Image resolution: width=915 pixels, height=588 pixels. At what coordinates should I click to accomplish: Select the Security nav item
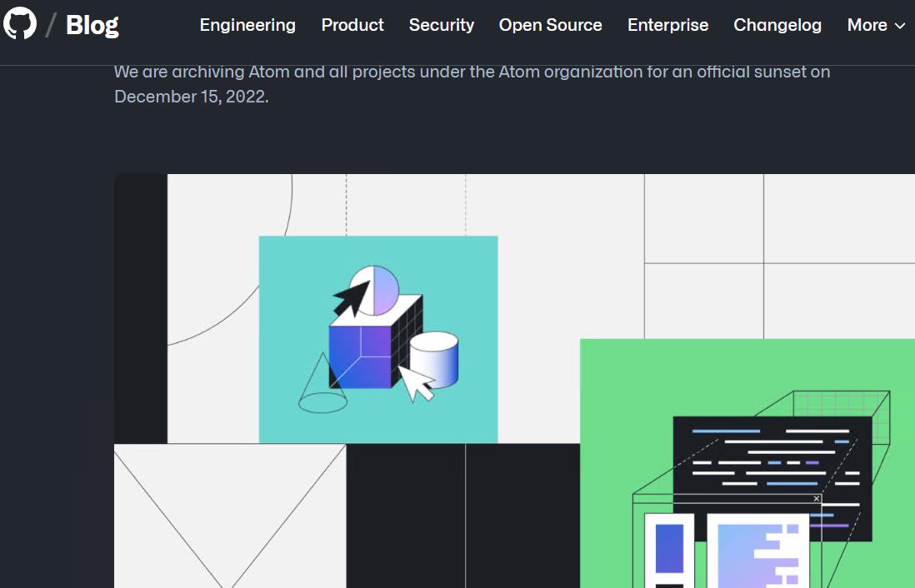pyautogui.click(x=441, y=25)
